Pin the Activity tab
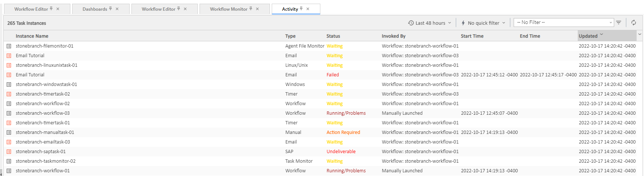The width and height of the screenshot is (644, 176). click(301, 9)
